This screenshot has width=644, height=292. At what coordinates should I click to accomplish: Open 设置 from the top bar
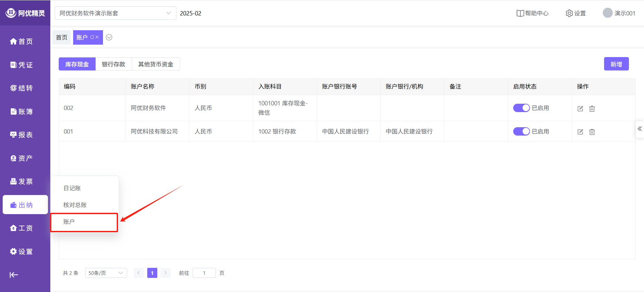point(576,13)
